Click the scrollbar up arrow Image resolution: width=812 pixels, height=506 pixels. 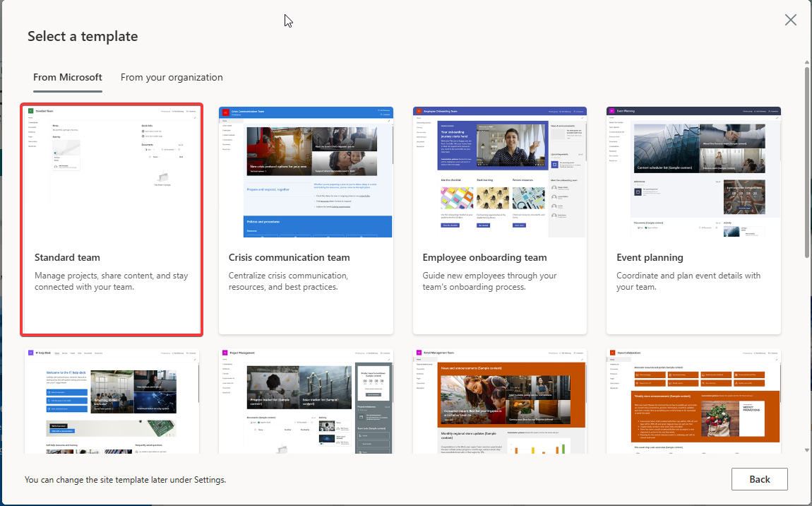[807, 63]
